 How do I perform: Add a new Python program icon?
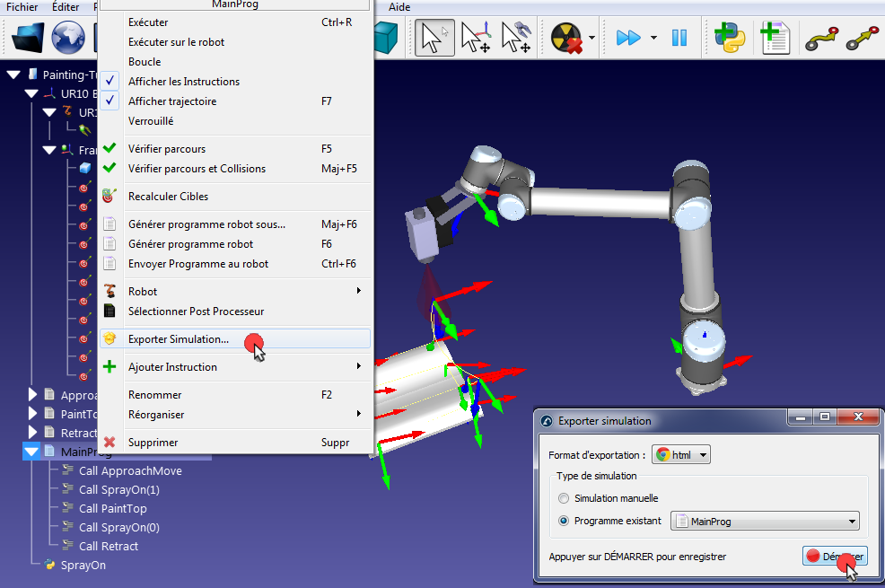pos(729,38)
